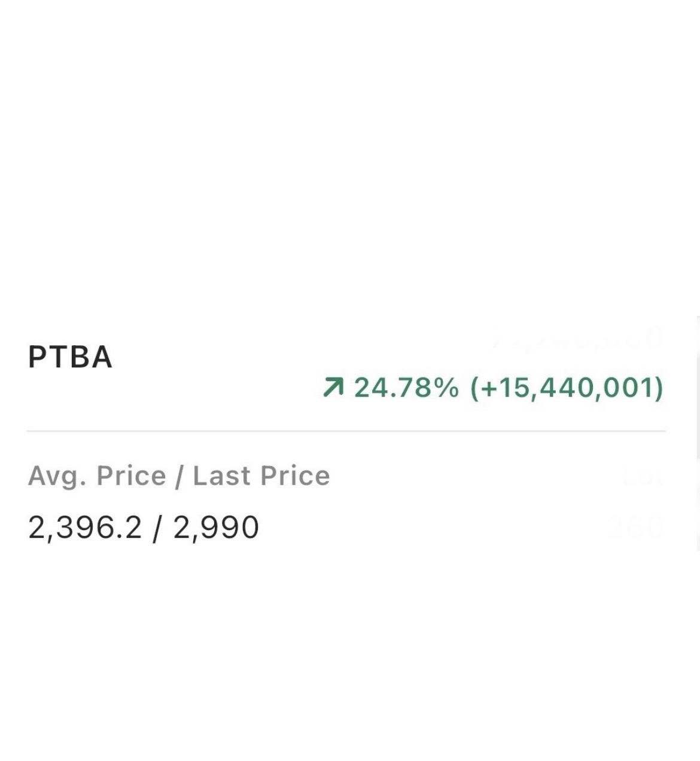Click the faded Lot label
Image resolution: width=700 pixels, height=761 pixels.
(x=643, y=477)
